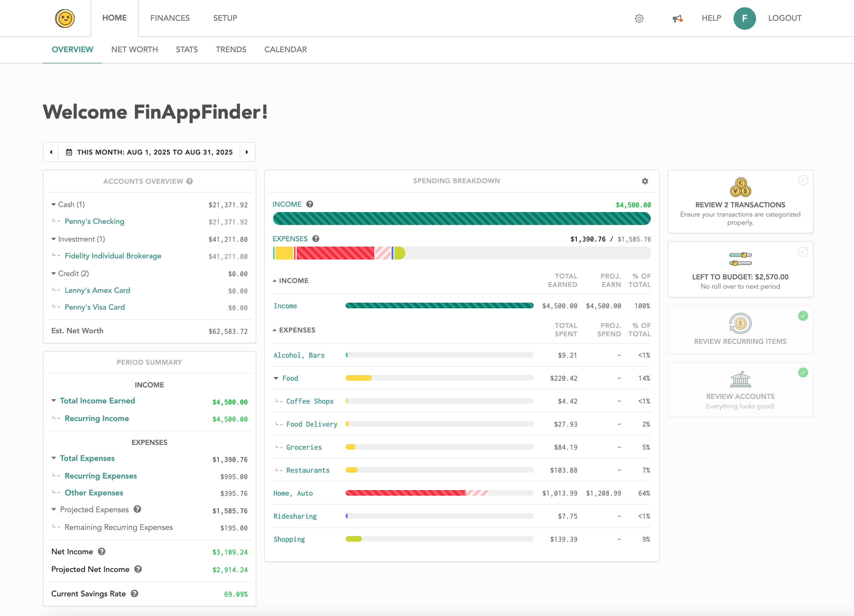Open the Income help tooltip icon

coord(310,204)
